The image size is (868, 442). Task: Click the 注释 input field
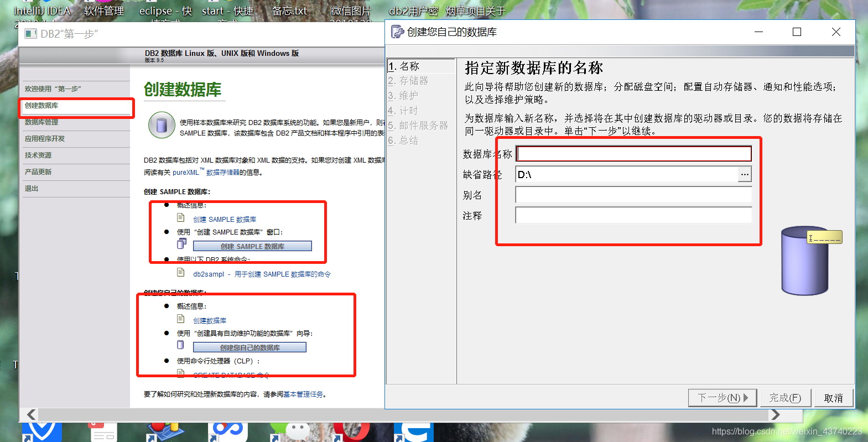[634, 215]
